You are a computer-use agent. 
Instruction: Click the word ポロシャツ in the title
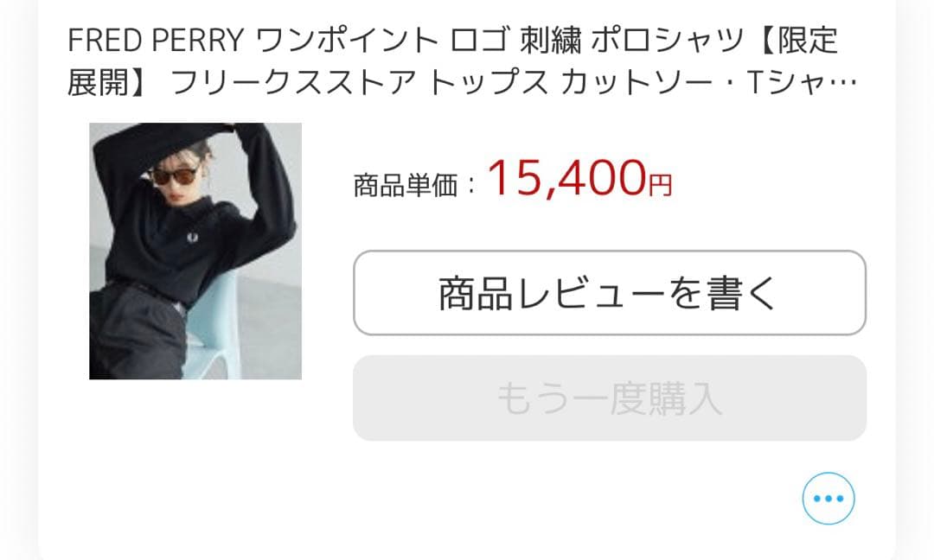pos(668,41)
